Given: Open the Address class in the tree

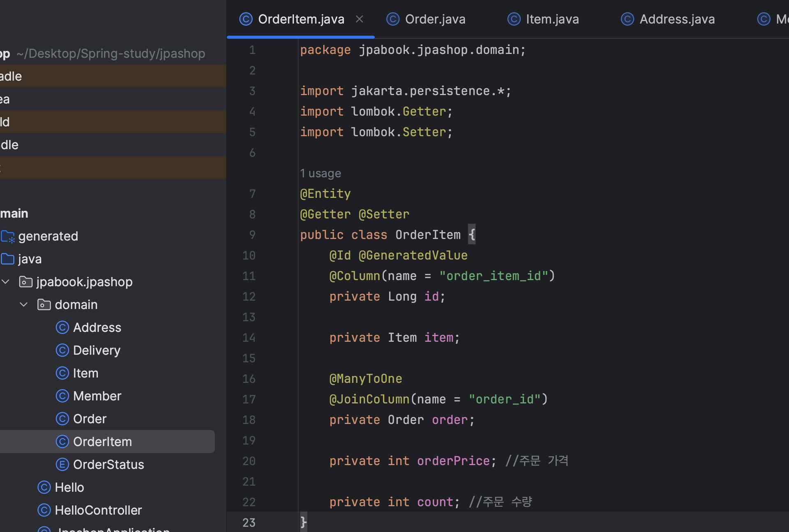Looking at the screenshot, I should coord(97,327).
